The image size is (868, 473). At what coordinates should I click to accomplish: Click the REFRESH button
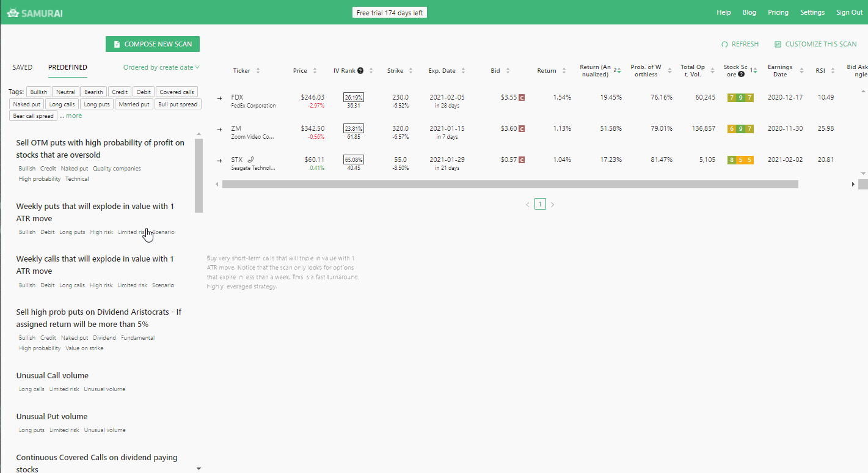tap(740, 44)
